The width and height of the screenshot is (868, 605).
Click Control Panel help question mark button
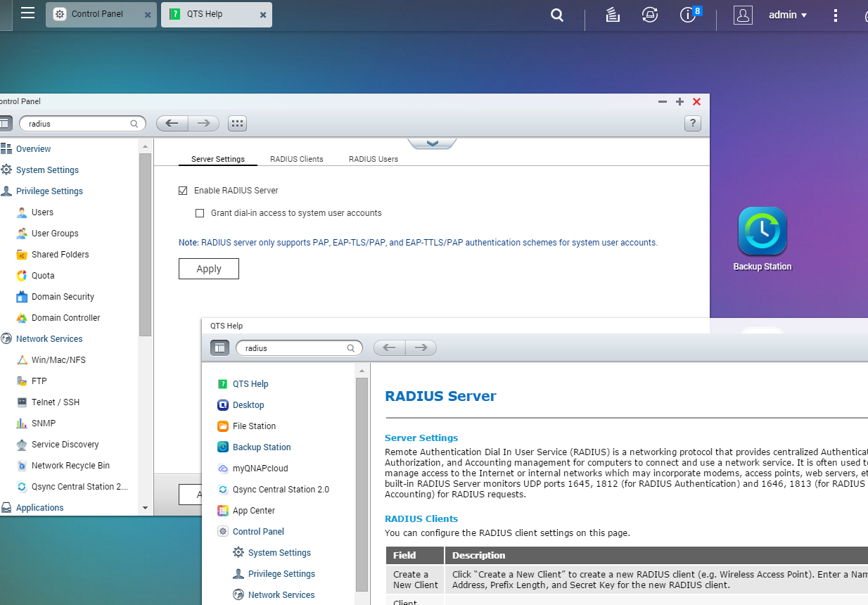692,124
